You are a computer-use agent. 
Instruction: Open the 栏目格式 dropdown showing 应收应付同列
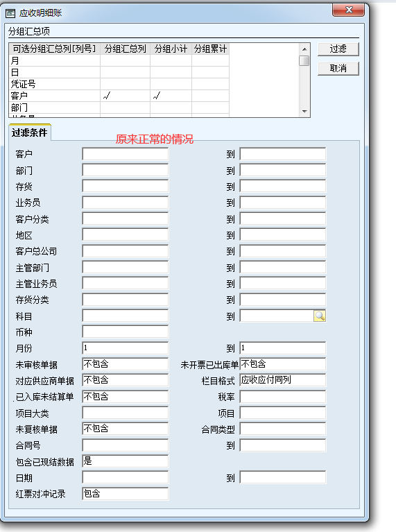283,380
